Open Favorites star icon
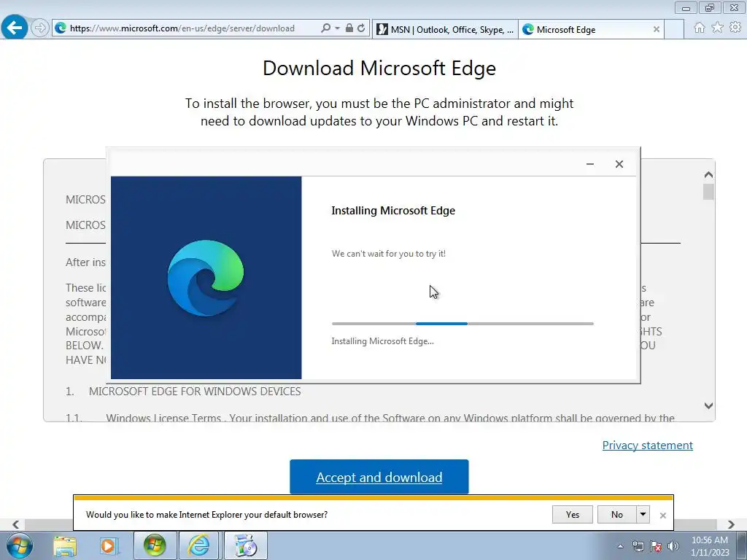 pos(718,28)
